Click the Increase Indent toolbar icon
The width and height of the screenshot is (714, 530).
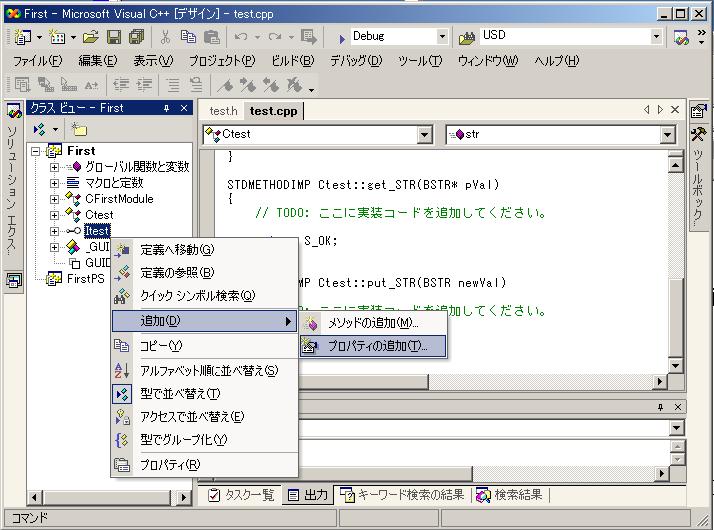(x=144, y=85)
